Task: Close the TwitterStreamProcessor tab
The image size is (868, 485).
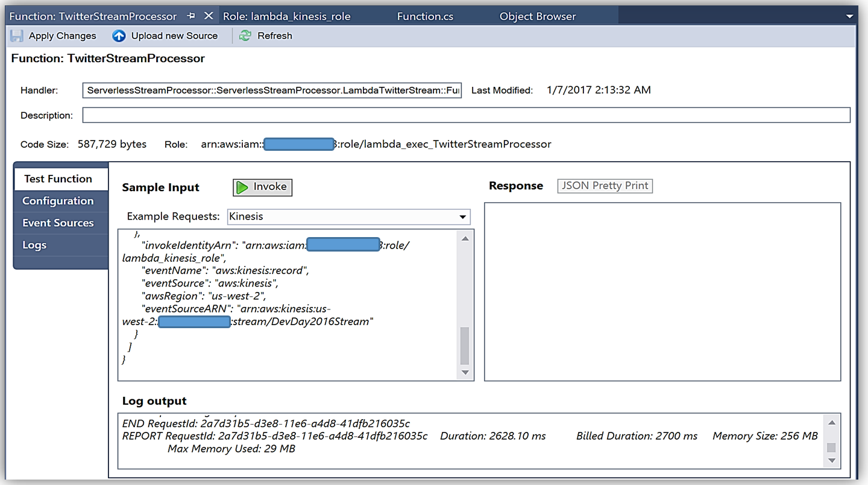Action: [208, 16]
